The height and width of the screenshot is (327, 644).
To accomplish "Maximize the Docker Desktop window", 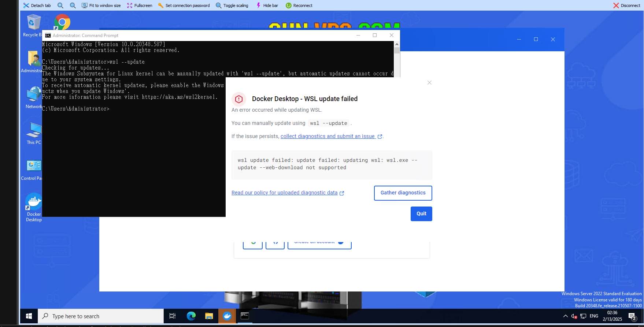I will tap(536, 39).
